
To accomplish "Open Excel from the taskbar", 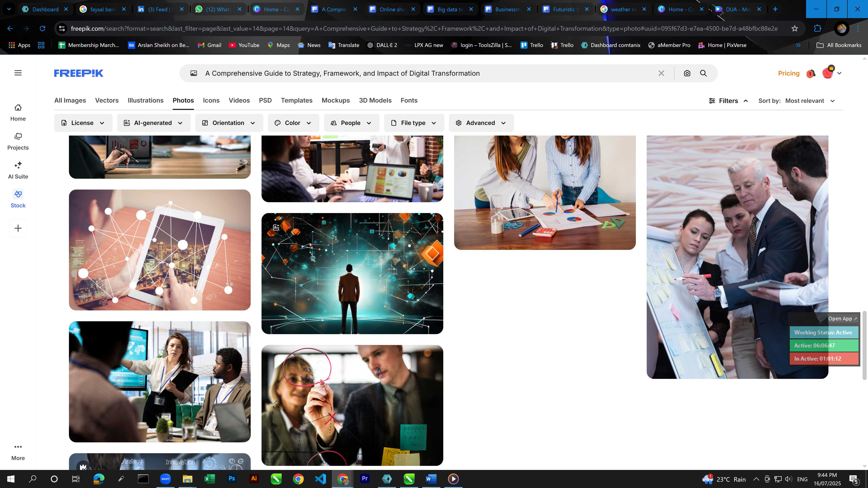I will click(x=209, y=479).
